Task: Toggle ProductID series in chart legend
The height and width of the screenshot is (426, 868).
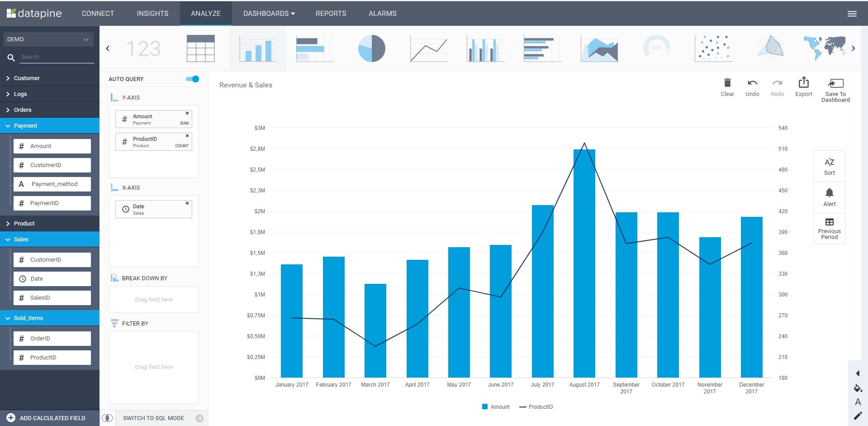Action: [x=536, y=407]
